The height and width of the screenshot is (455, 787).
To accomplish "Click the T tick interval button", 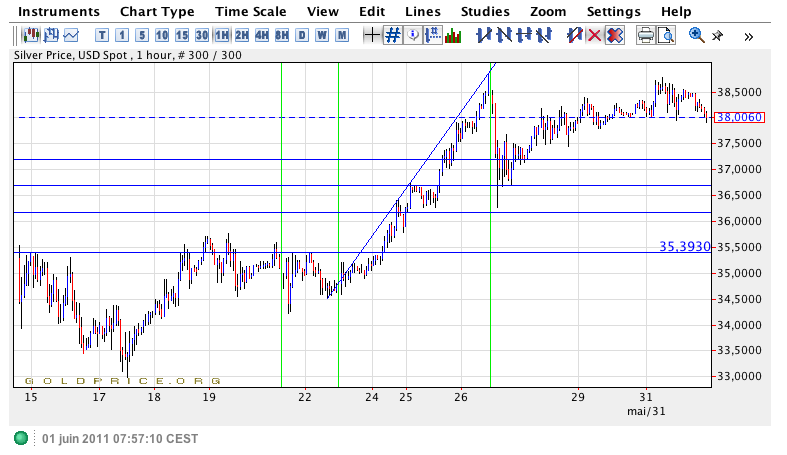I will [x=102, y=35].
